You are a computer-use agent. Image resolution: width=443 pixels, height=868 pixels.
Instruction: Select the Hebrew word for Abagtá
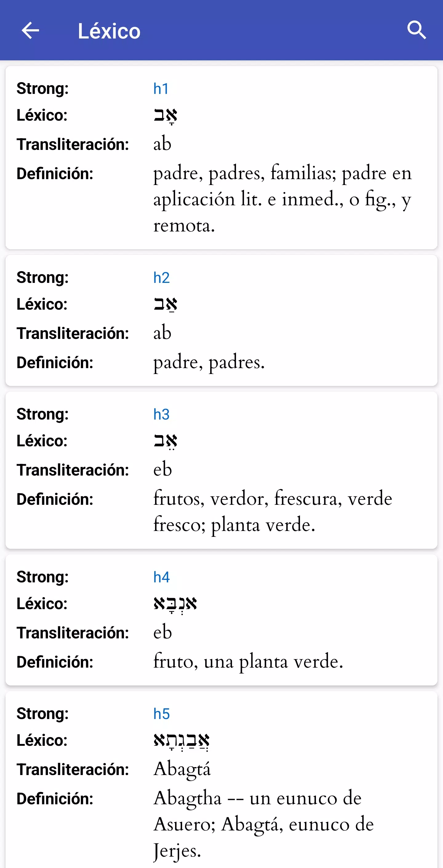182,741
